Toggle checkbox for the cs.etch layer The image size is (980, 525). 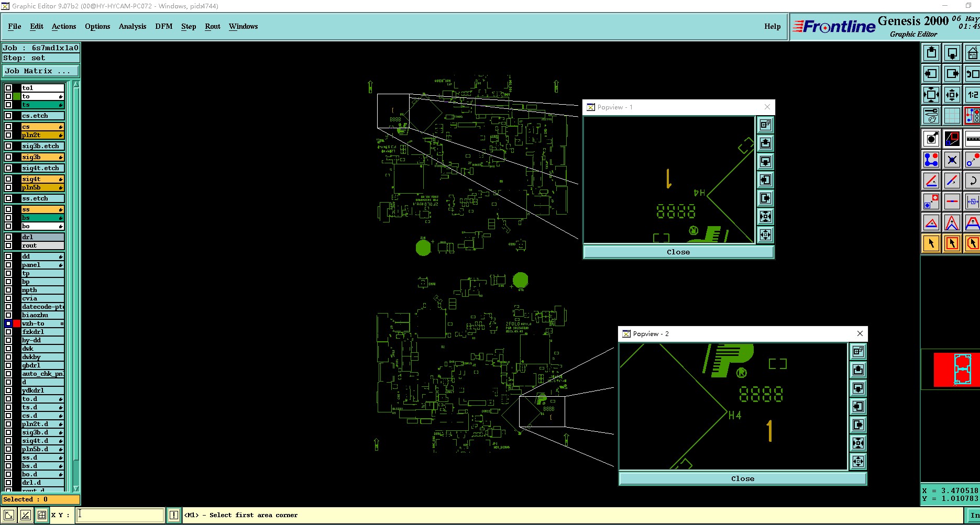pos(8,116)
